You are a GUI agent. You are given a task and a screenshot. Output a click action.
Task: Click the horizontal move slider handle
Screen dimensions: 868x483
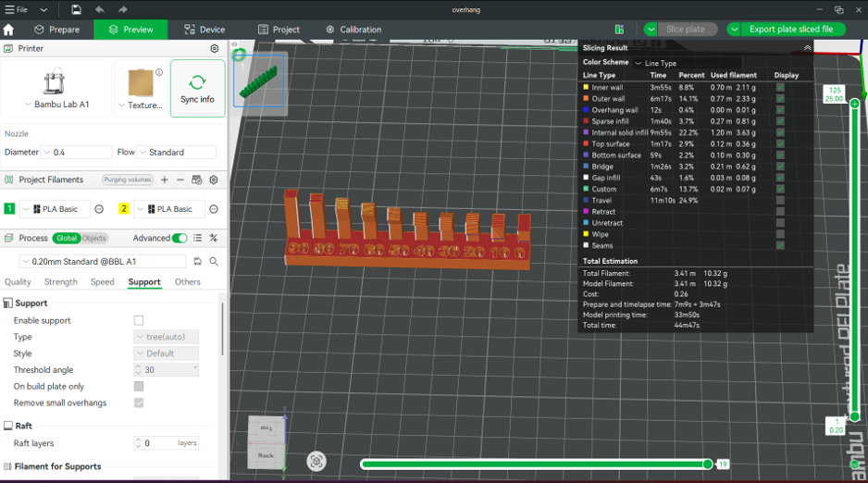coord(708,464)
